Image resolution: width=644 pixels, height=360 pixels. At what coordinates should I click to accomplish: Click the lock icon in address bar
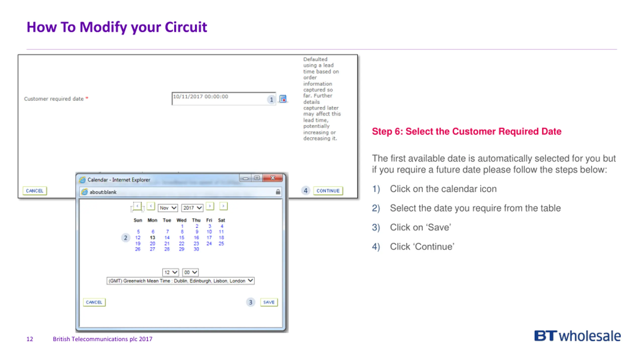pos(278,192)
